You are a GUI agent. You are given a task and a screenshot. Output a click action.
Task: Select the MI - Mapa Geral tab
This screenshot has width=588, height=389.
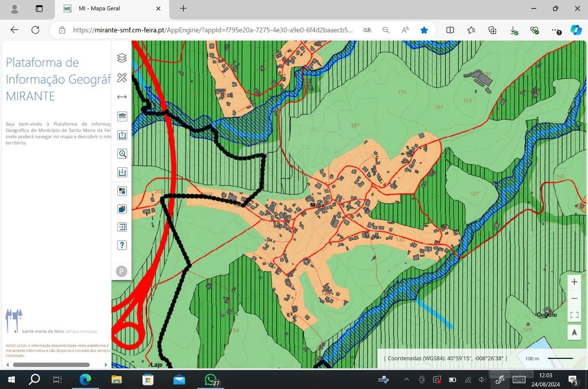[107, 8]
